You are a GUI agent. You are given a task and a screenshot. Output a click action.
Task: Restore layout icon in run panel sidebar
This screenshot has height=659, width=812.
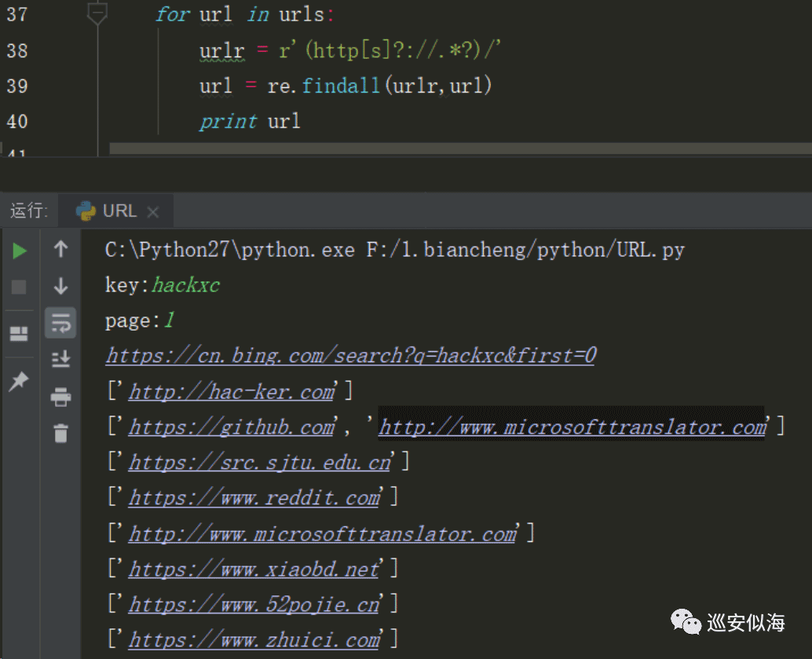(x=19, y=333)
